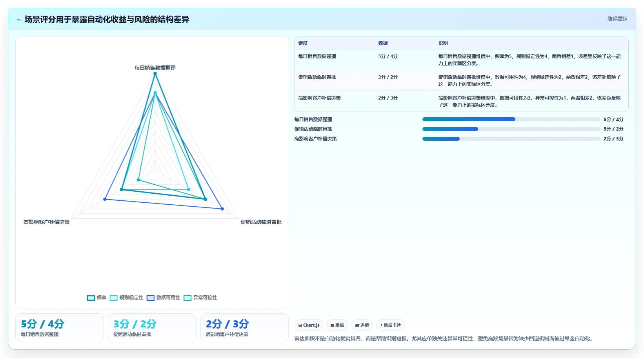Click the 每日销售数据整理 progress bar

click(x=511, y=119)
